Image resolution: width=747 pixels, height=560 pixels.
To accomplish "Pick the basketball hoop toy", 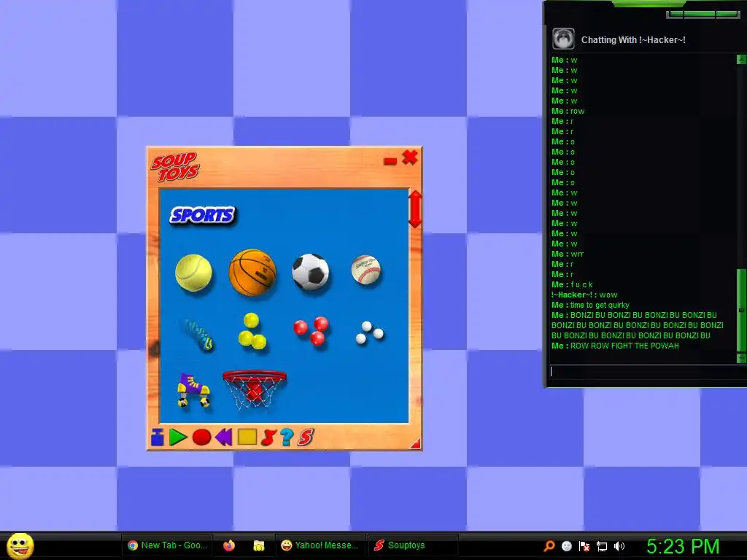I will coord(255,390).
